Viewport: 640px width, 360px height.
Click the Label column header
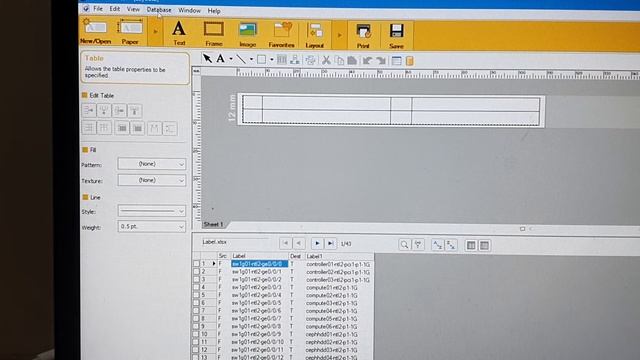pos(260,256)
